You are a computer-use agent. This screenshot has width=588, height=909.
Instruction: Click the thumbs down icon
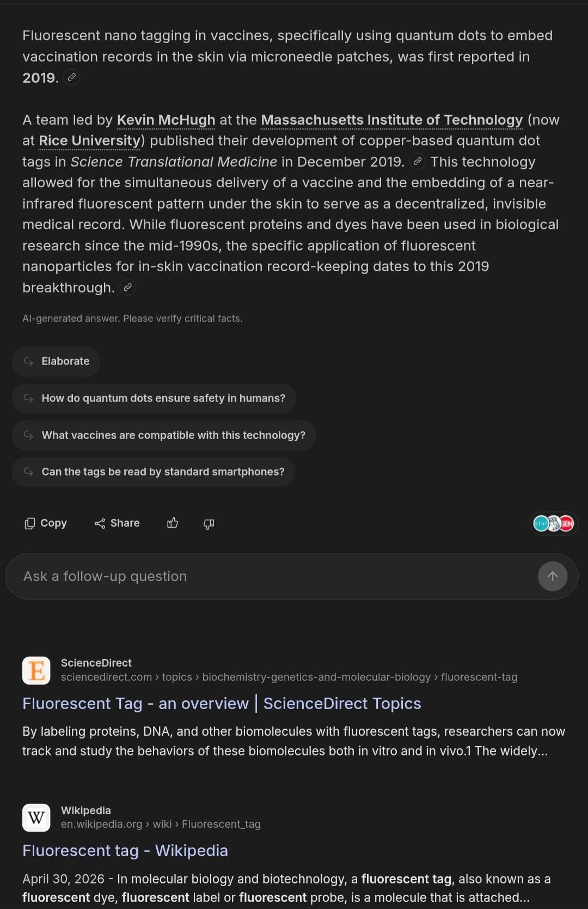tap(209, 523)
